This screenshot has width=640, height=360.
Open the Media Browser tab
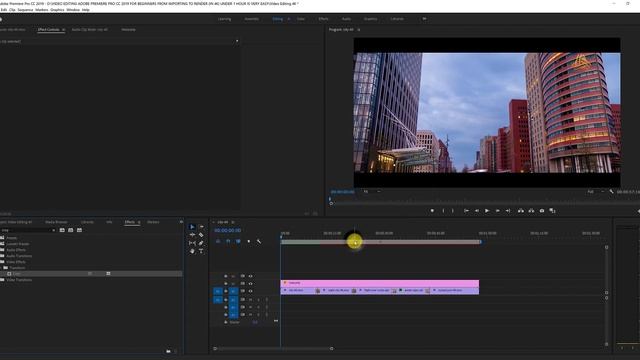56,222
